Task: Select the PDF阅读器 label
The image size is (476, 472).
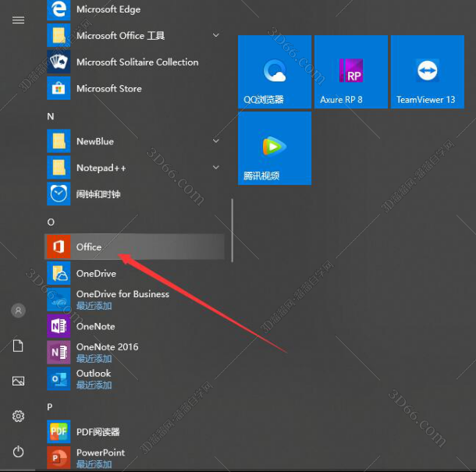Action: (98, 431)
